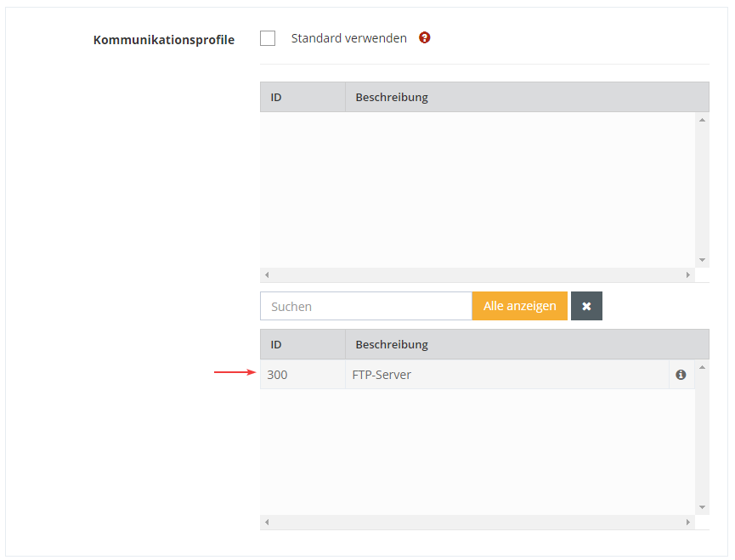Click the upper table's scroll-left arrow

(x=267, y=275)
